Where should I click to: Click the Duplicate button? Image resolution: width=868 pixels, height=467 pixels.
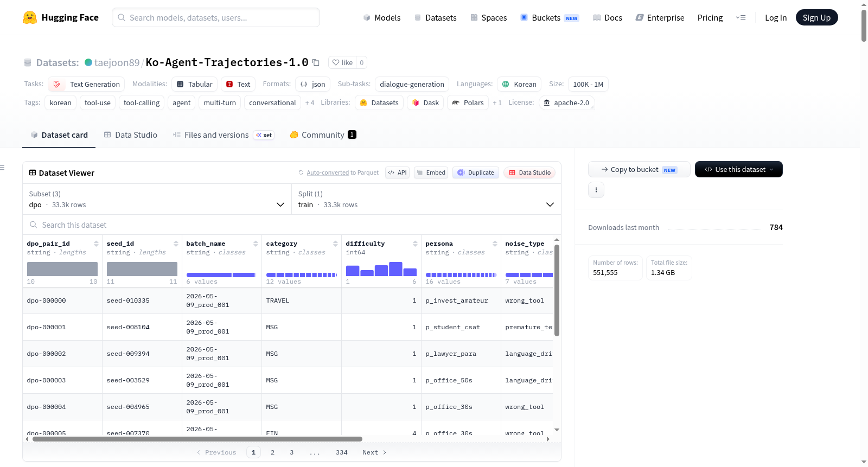tap(476, 172)
